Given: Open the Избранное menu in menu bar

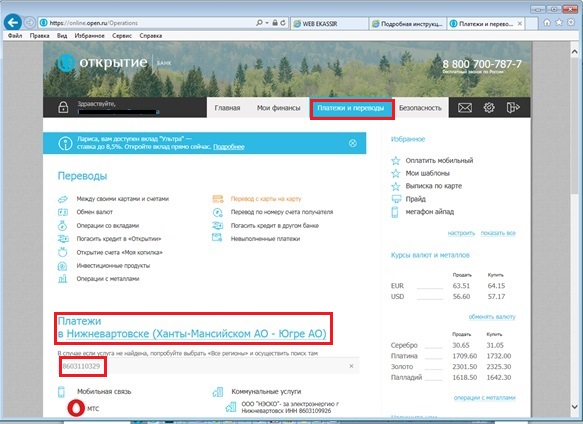Looking at the screenshot, I should (90, 36).
